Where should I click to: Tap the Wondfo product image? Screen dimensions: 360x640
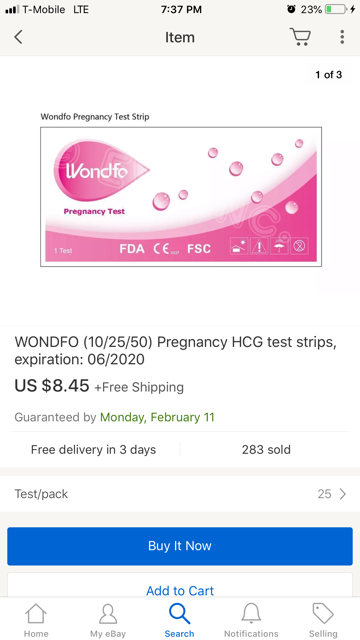tap(181, 197)
